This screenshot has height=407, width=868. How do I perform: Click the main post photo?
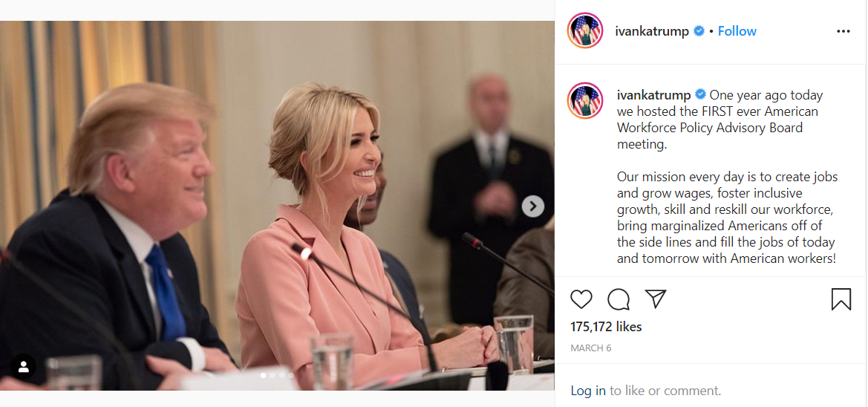point(277,206)
